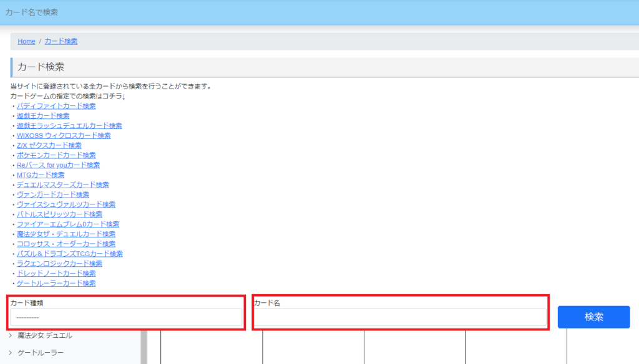Open WIXOSS ウィクロスカード検索 link
This screenshot has height=364, width=639.
coord(64,135)
